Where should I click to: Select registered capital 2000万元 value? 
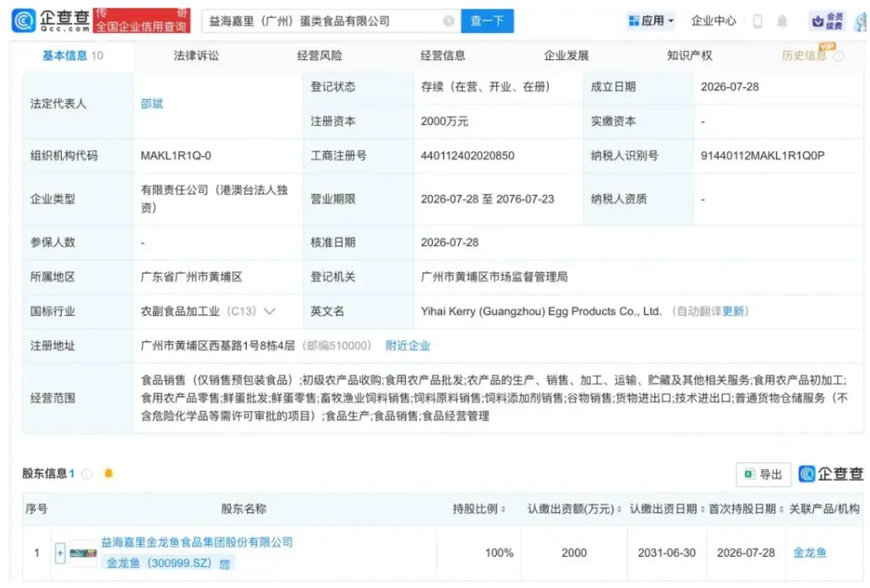[444, 122]
